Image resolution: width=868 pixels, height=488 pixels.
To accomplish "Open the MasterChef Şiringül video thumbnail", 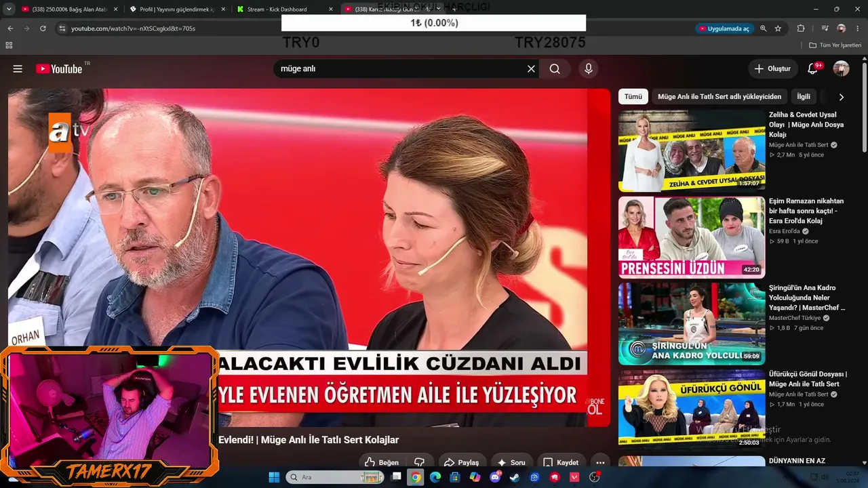I will 692,324.
